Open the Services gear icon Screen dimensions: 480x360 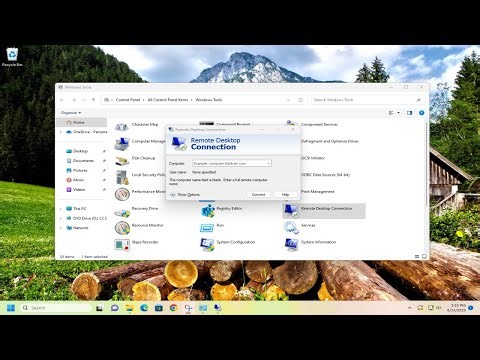291,228
